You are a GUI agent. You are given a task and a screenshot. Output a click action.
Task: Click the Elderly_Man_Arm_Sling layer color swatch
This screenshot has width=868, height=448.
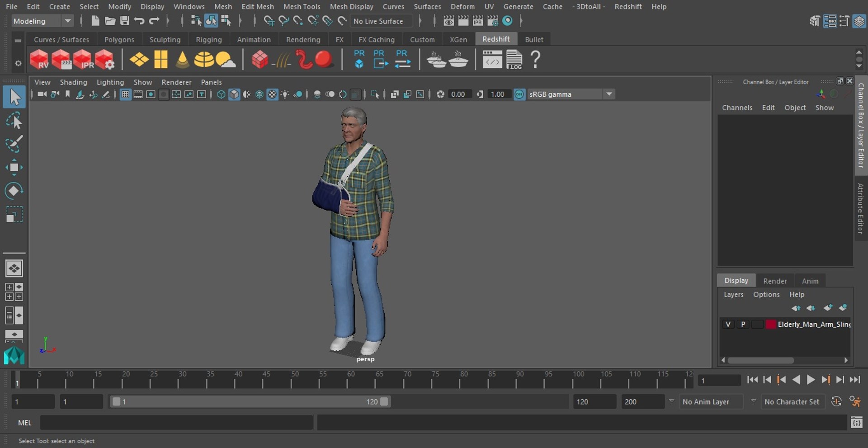click(771, 324)
